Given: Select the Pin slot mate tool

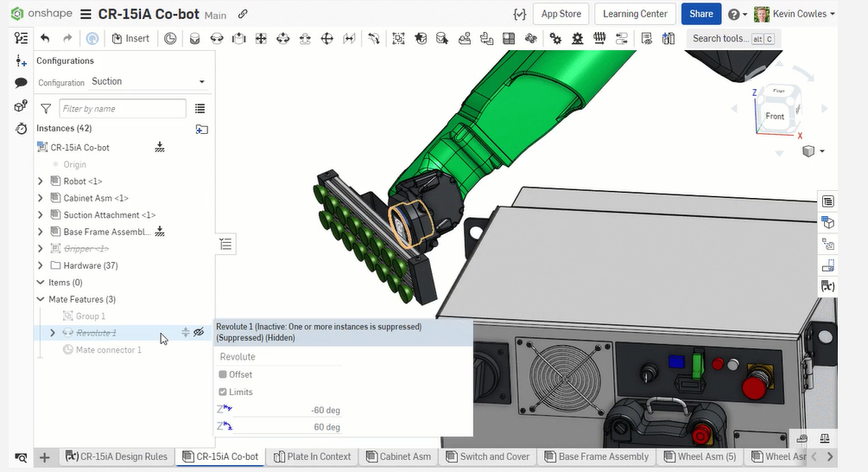Looking at the screenshot, I should click(305, 38).
